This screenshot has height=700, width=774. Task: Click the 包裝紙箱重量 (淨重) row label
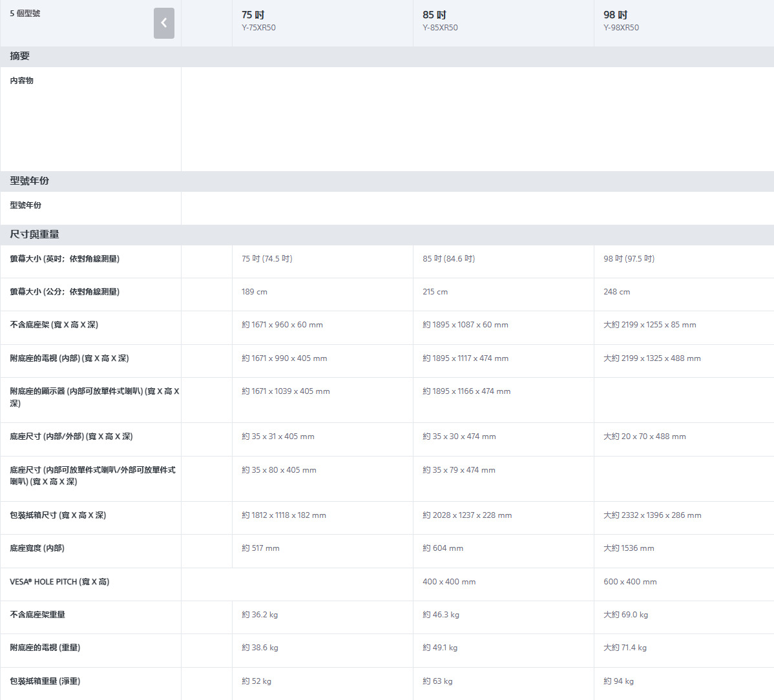tap(45, 681)
